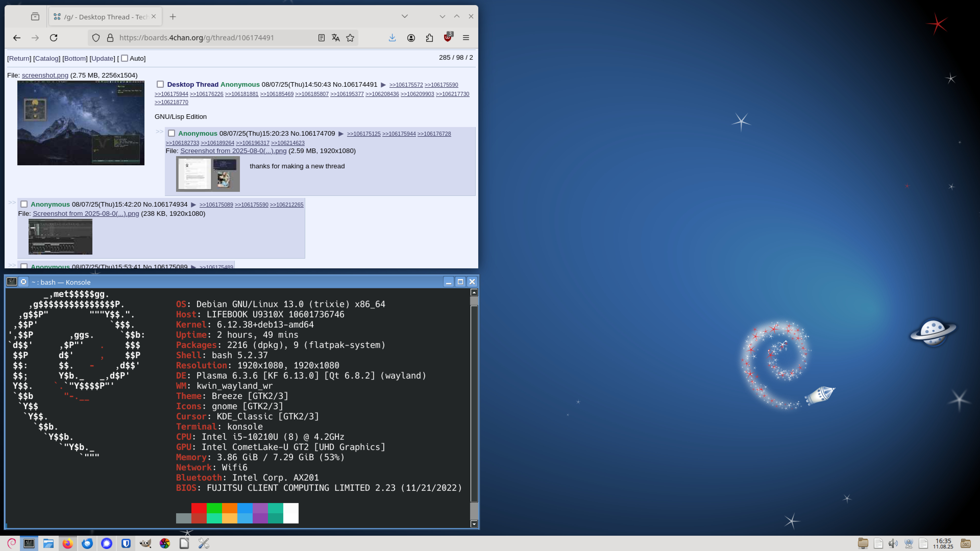
Task: Toggle reader view icon in address bar
Action: point(321,38)
